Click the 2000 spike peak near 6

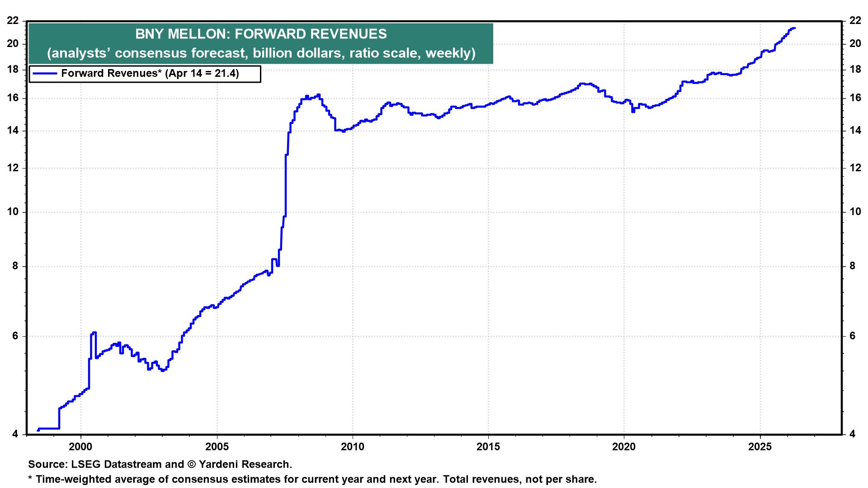pos(94,333)
